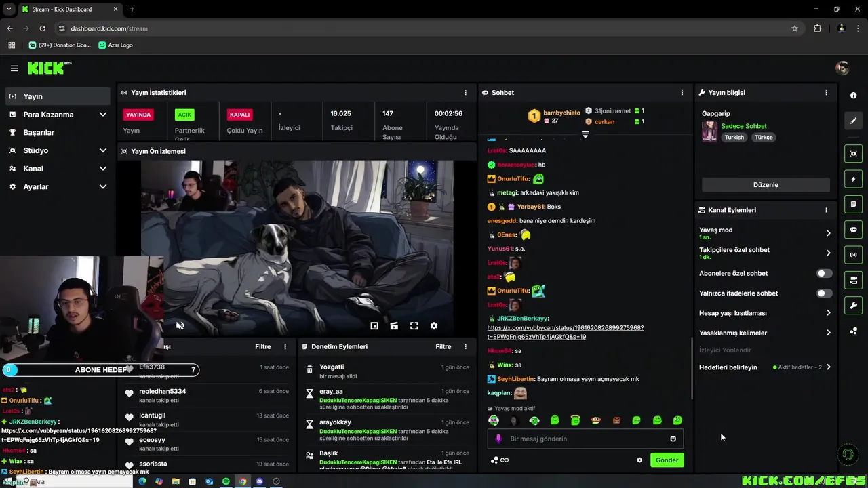Open Yayın İstatistikleri panel options menu
Image resolution: width=868 pixels, height=488 pixels.
tap(465, 93)
